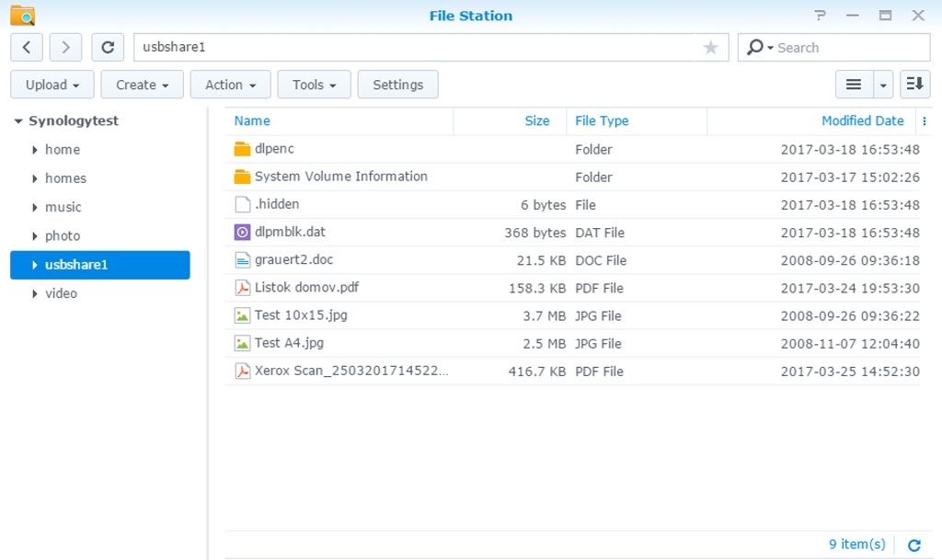Reload file list via bottom refresh icon
Screen dimensions: 942x560
[x=913, y=544]
